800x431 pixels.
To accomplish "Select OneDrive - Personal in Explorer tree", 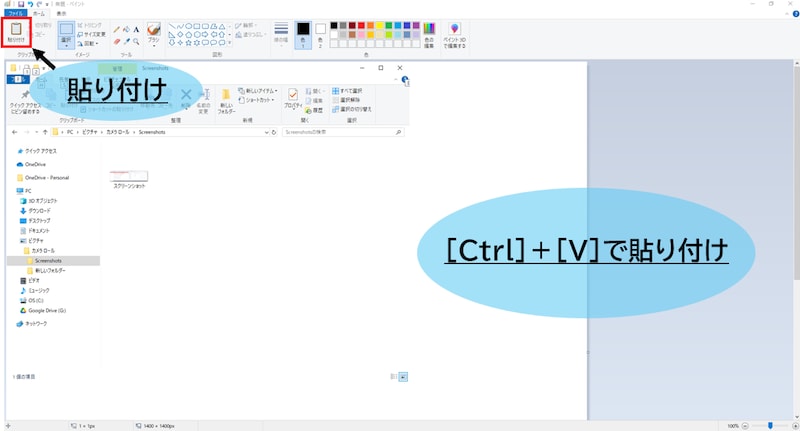I will 46,178.
